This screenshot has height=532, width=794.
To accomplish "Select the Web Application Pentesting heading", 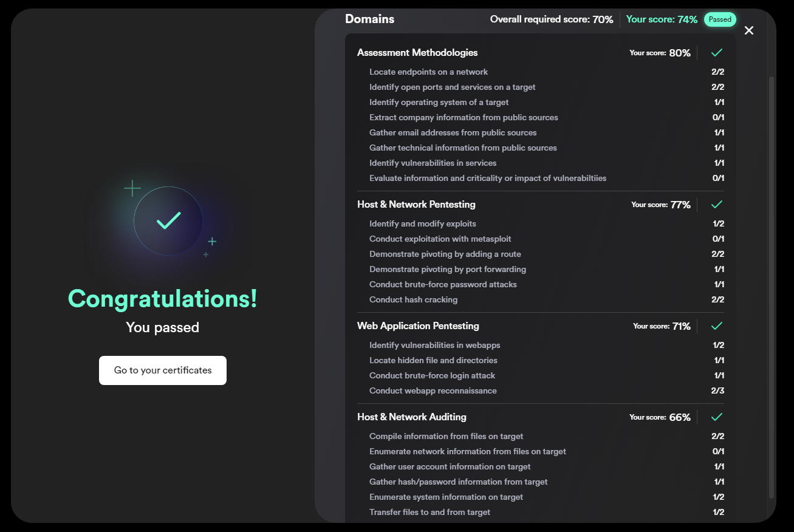I will pos(418,326).
